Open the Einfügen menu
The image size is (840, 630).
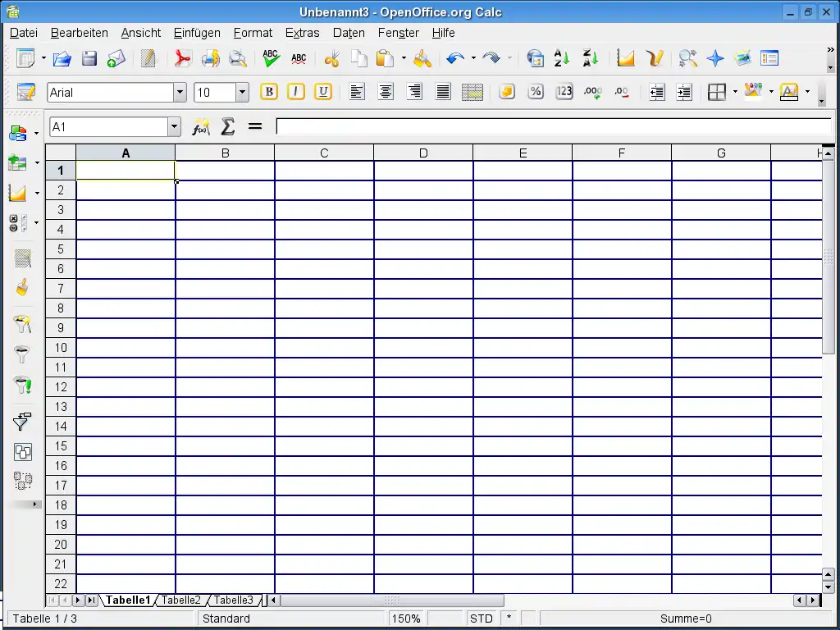(197, 33)
